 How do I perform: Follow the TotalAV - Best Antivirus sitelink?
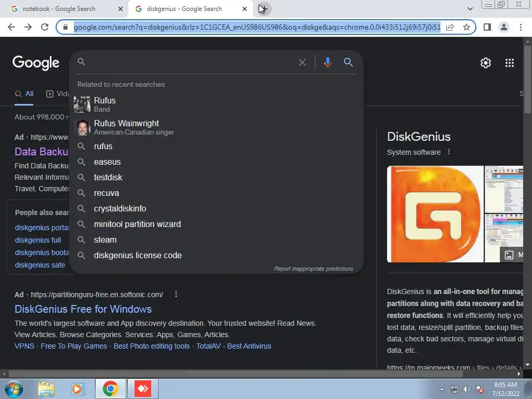(x=234, y=346)
